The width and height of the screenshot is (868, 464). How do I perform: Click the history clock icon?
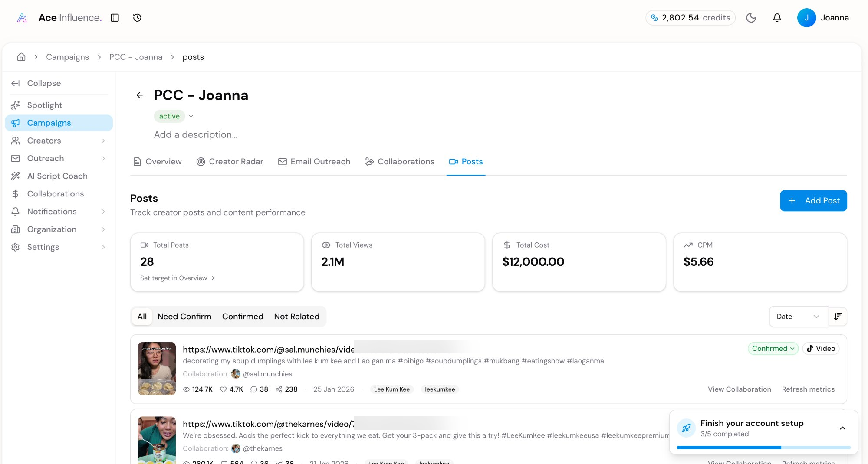(137, 18)
